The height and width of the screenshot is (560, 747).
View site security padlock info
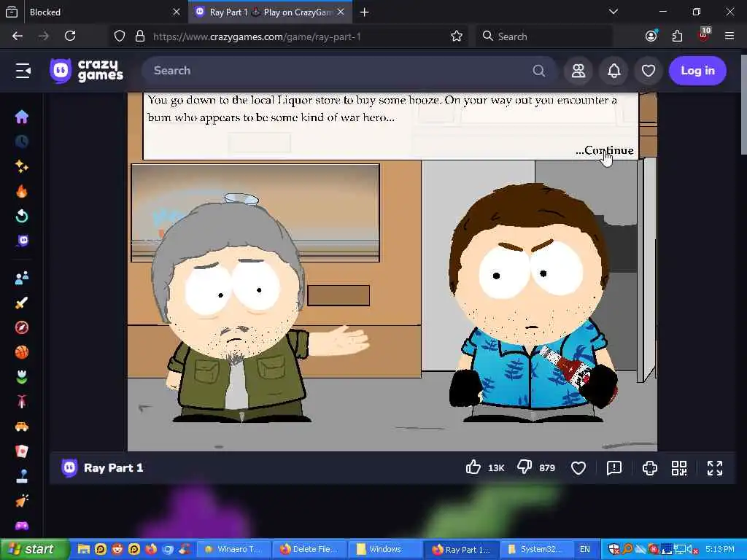coord(139,36)
